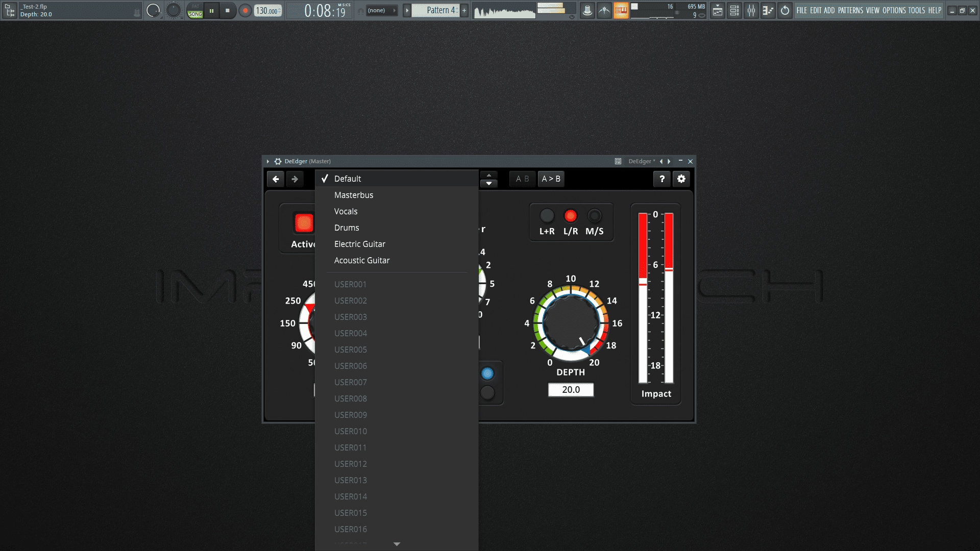Select the Masterbus preset

(397, 195)
